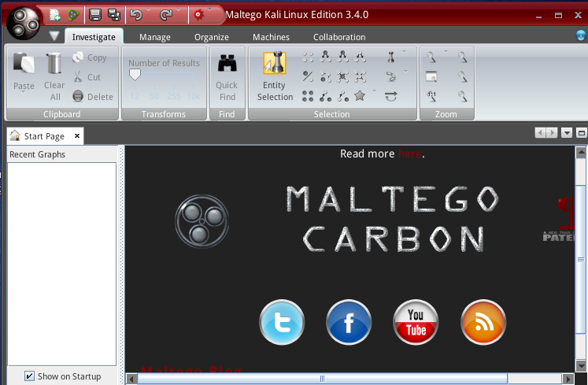The height and width of the screenshot is (385, 588).
Task: Click Cut with the scissors icon
Action: 87,77
